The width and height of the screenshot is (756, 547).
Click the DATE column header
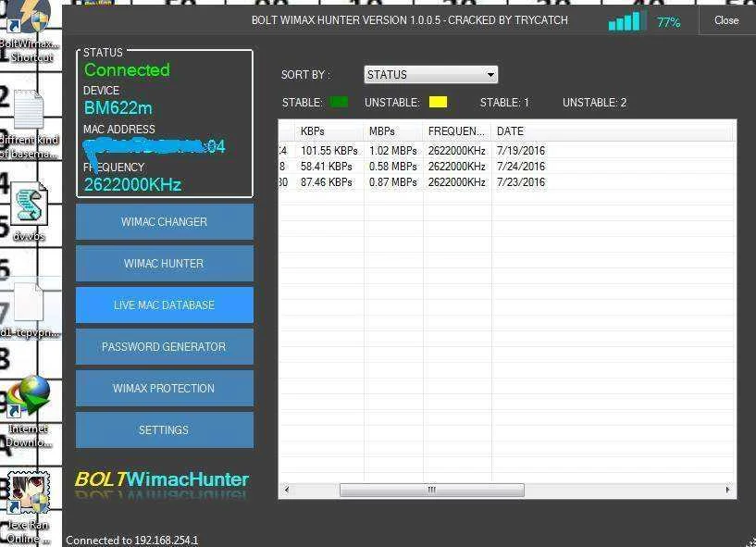coord(613,131)
